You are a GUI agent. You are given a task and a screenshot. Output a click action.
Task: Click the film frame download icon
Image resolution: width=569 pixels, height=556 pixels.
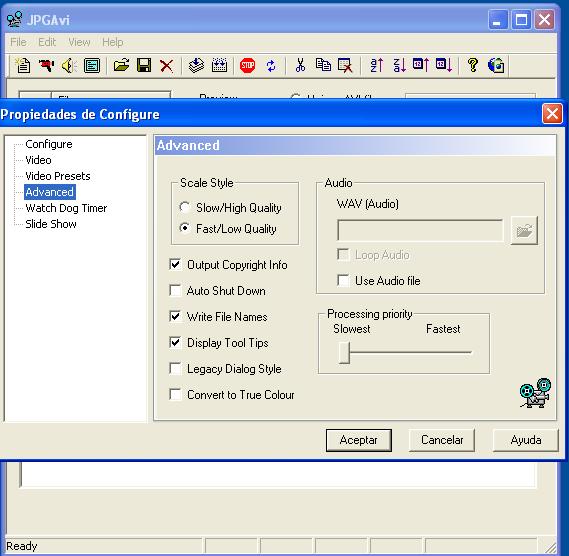[219, 66]
